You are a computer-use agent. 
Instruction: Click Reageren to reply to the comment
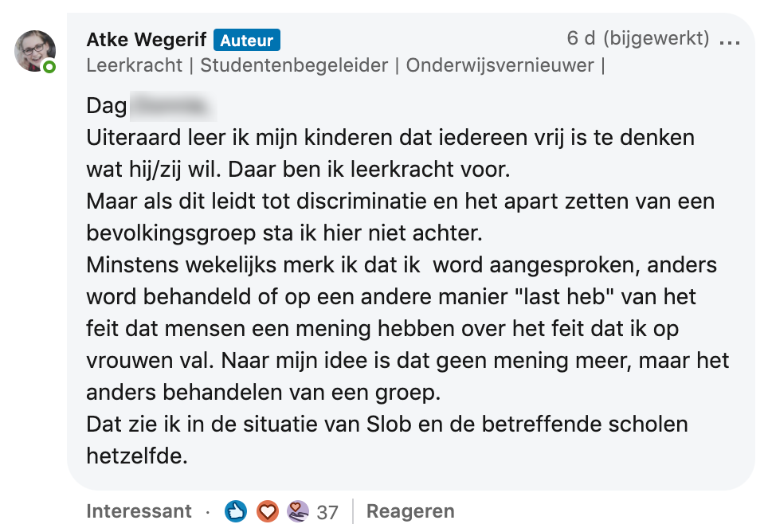[x=410, y=511]
